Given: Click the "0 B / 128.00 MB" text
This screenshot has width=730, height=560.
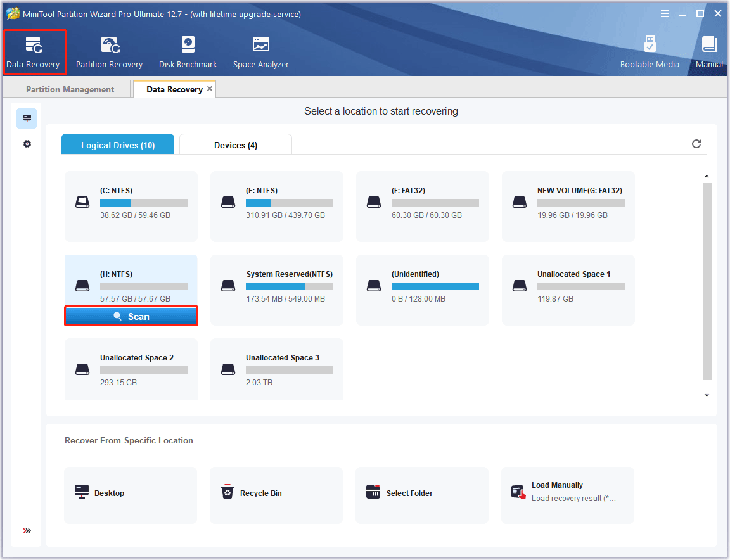Looking at the screenshot, I should pyautogui.click(x=418, y=299).
